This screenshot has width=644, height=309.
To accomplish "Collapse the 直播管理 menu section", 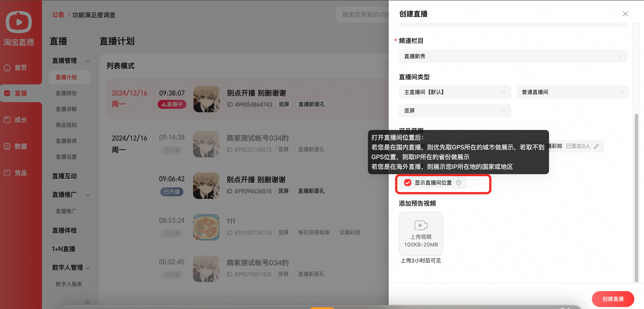I will pyautogui.click(x=87, y=61).
